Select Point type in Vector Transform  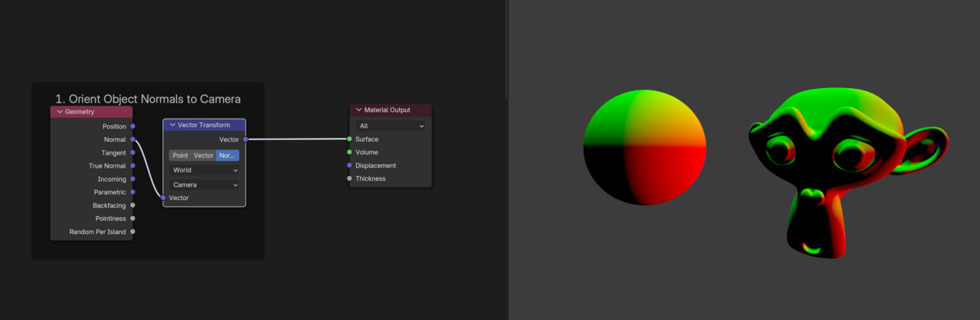180,155
